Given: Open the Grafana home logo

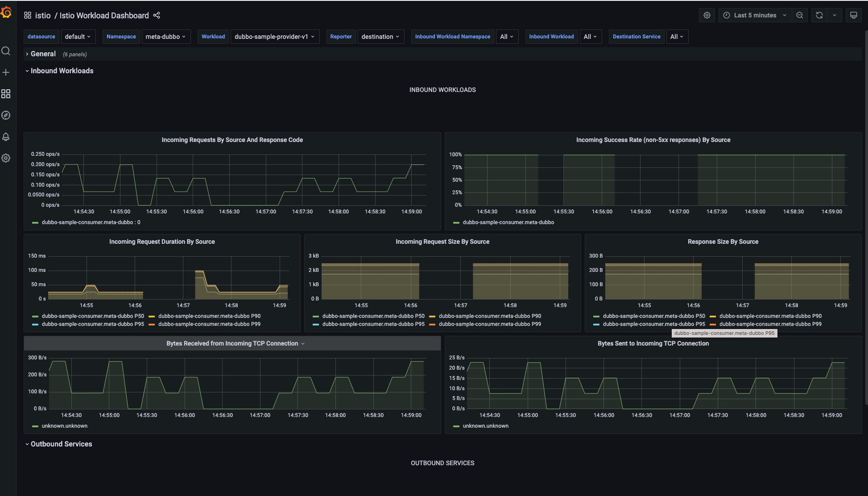Looking at the screenshot, I should pyautogui.click(x=6, y=13).
